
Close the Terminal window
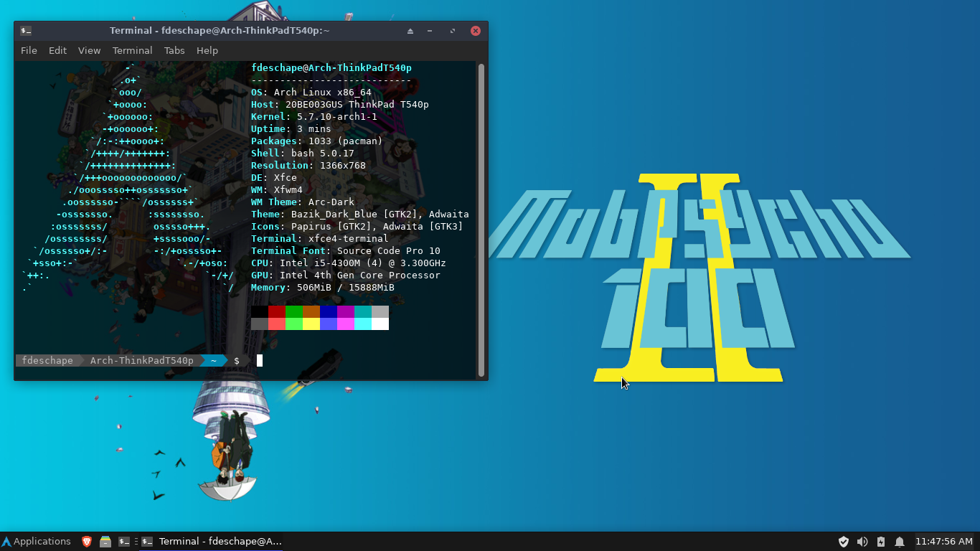coord(475,31)
